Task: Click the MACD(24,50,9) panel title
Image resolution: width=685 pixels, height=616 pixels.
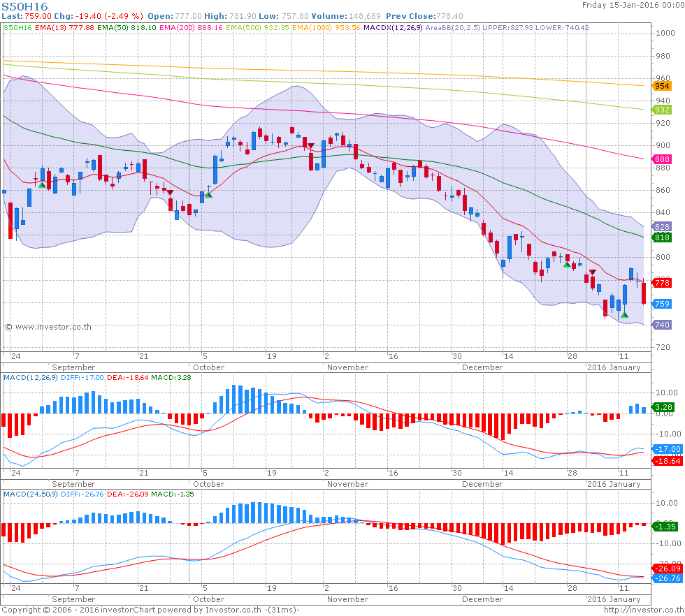Action: pos(31,494)
